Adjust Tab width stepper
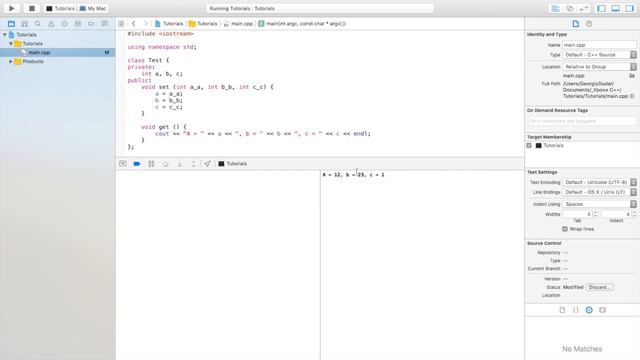Screen dimensions: 640x360 click(x=596, y=214)
